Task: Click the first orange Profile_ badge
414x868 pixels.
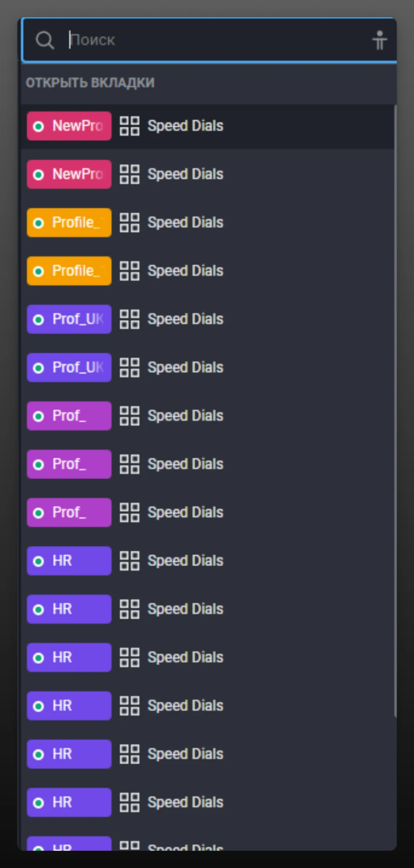Action: click(69, 223)
